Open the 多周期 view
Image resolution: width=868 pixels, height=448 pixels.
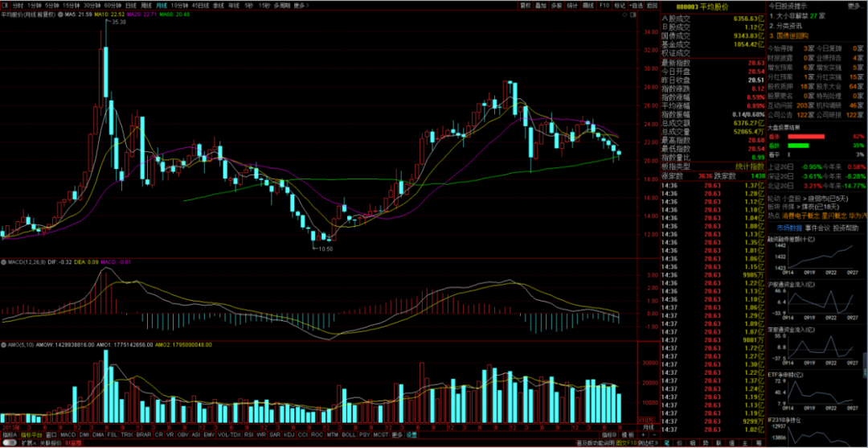pos(282,6)
